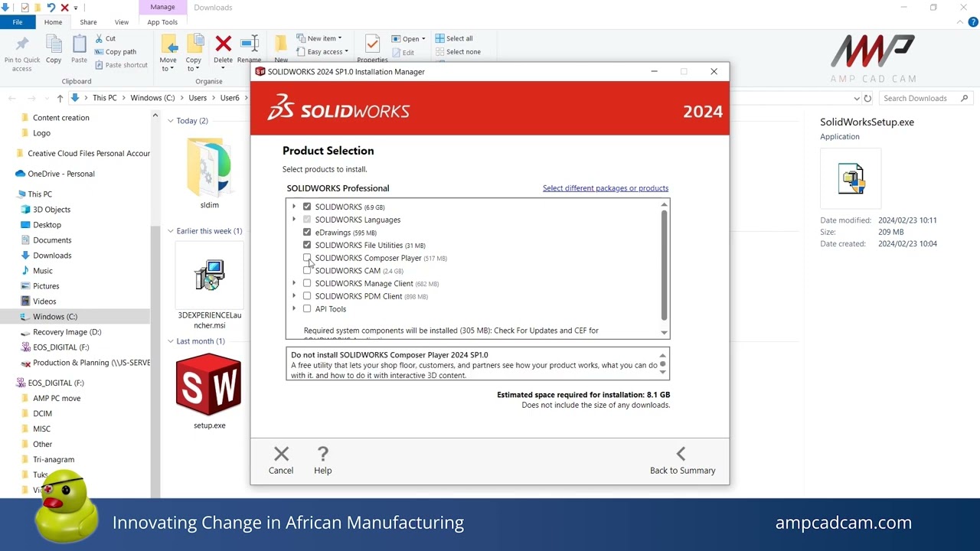Screen dimensions: 980x551
Task: Open the Easy access dropdown
Action: (322, 52)
